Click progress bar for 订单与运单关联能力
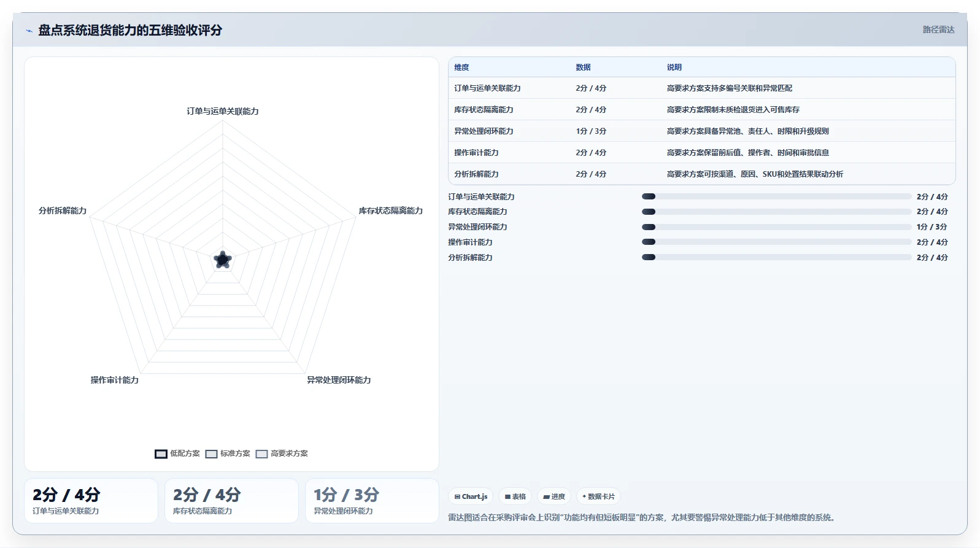 [x=776, y=196]
